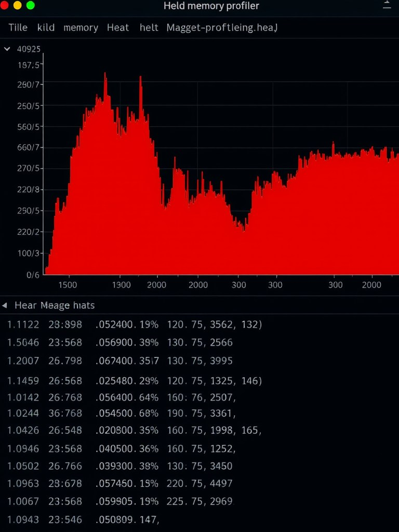Open the Tille menu
Viewport: 399px width, 532px height.
pyautogui.click(x=18, y=27)
